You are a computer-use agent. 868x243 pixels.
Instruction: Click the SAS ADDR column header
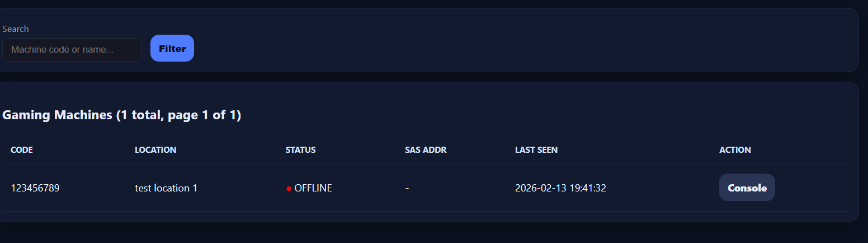coord(426,150)
